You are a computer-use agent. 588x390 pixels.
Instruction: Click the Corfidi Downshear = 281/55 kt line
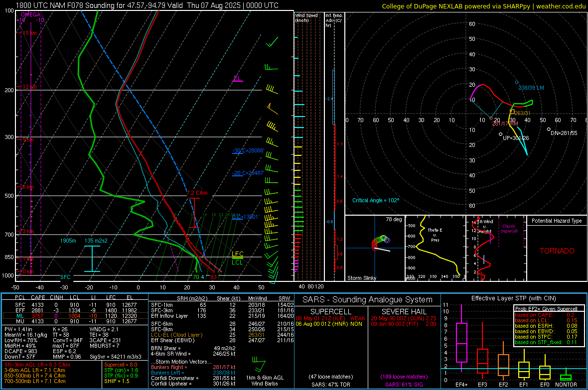coord(193,379)
